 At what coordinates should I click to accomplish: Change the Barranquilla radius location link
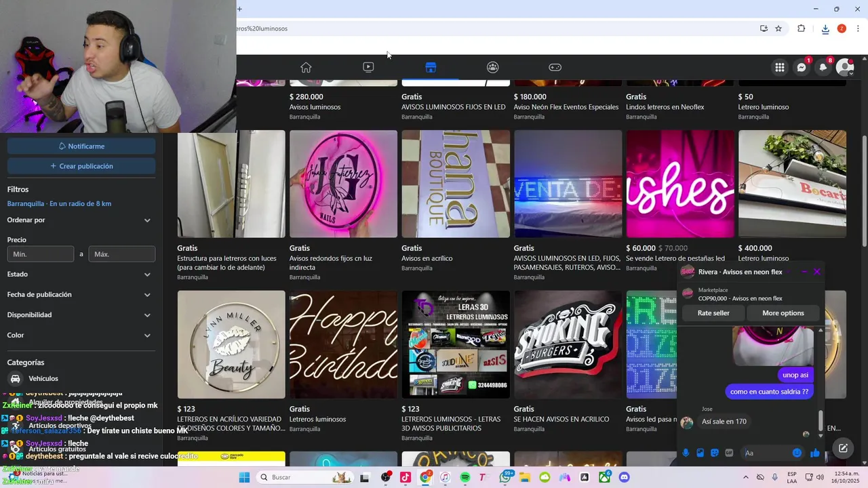pyautogui.click(x=59, y=203)
